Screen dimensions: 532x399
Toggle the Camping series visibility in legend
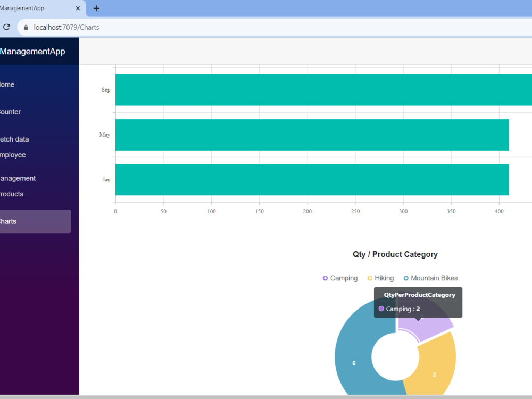click(x=343, y=278)
